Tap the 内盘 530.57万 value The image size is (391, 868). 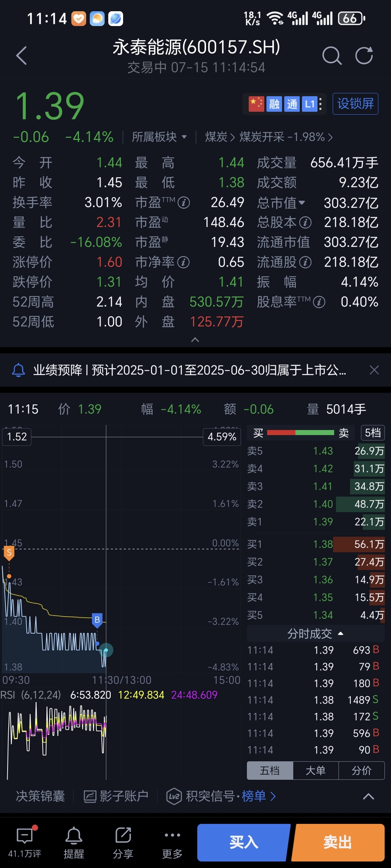216,302
